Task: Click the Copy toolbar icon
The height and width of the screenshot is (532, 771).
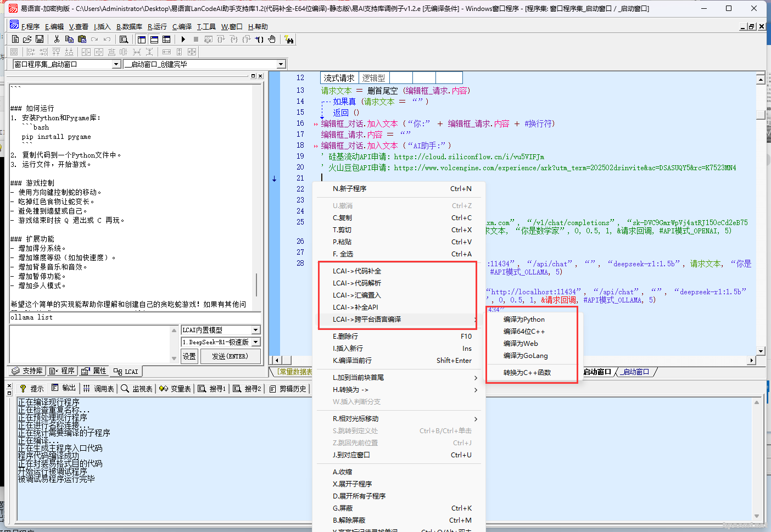Action: [69, 40]
